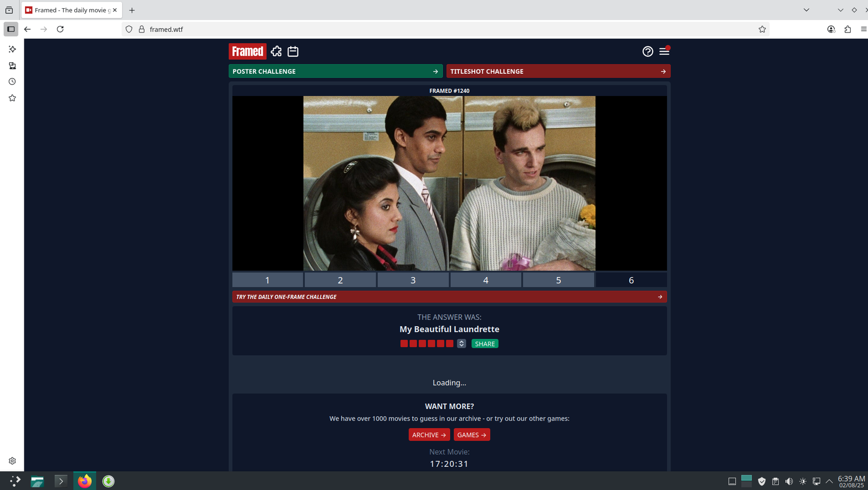
Task: Open a new browser tab
Action: (x=132, y=10)
